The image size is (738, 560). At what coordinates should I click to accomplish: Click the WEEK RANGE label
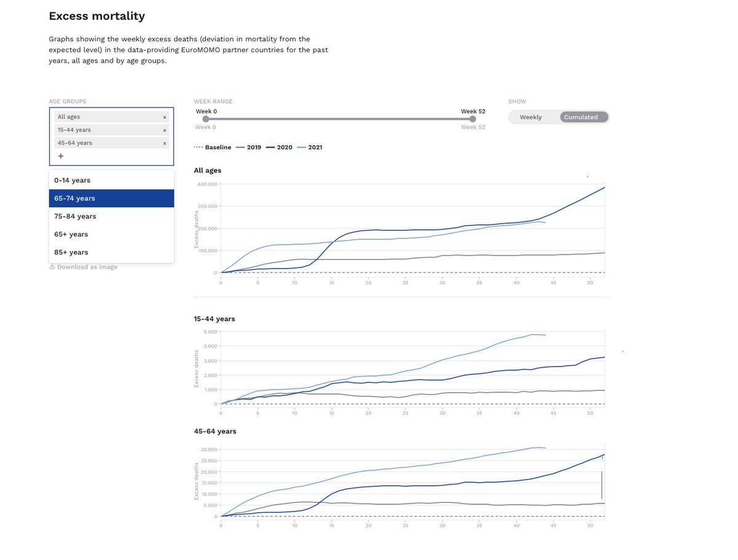click(x=213, y=101)
